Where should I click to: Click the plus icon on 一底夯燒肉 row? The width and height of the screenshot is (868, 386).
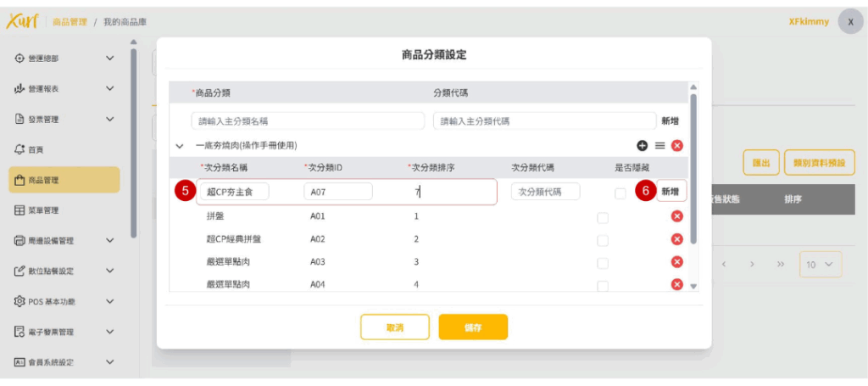click(643, 146)
